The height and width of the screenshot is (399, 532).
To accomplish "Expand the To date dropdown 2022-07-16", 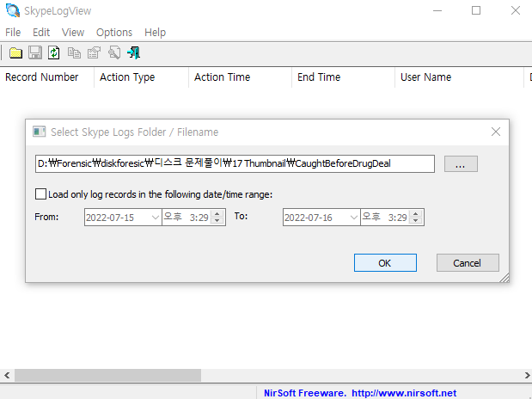I will 353,218.
